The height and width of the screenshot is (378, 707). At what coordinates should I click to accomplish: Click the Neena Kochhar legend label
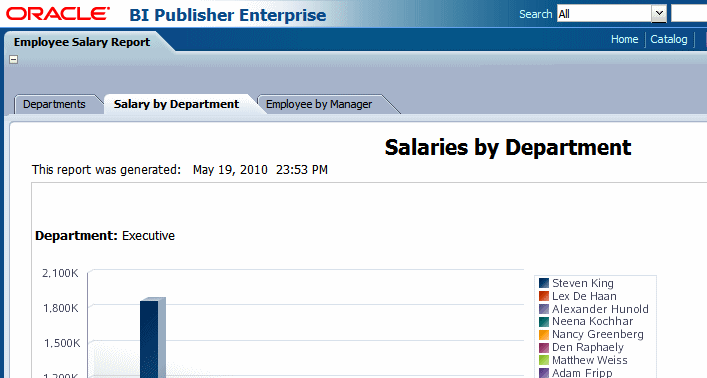(592, 322)
